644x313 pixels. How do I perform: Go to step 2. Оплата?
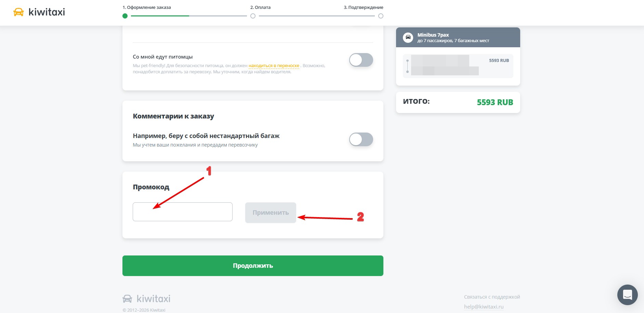click(260, 7)
